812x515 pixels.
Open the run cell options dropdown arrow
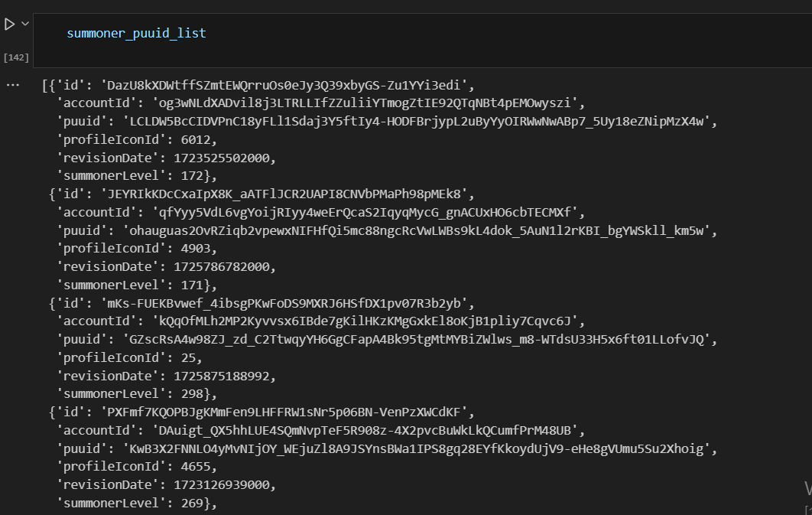point(25,24)
